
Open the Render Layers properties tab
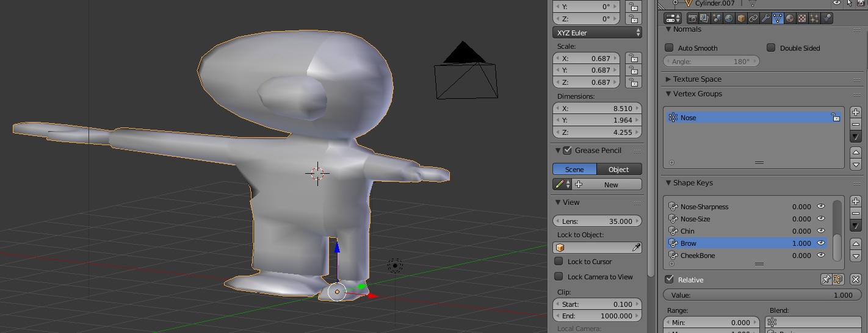point(704,18)
